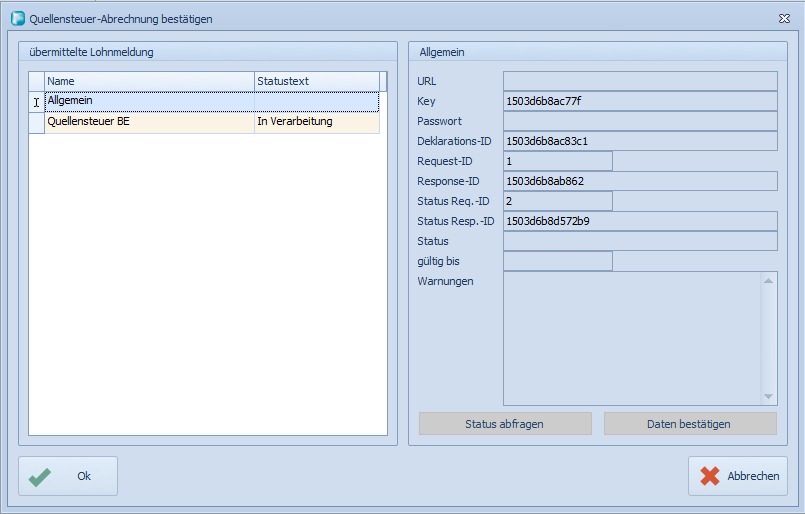
Task: Click into the URL field
Action: point(640,81)
